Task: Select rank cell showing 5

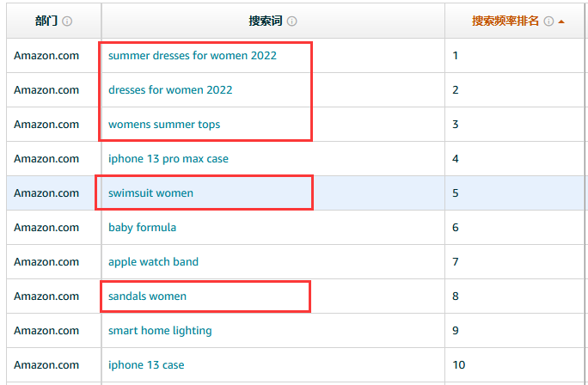Action: click(514, 193)
